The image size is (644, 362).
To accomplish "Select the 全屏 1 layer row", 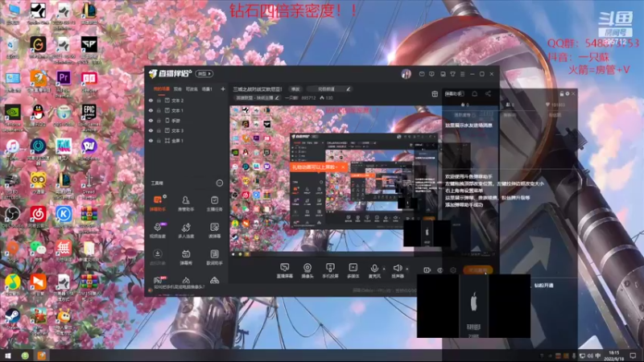I will tap(187, 141).
